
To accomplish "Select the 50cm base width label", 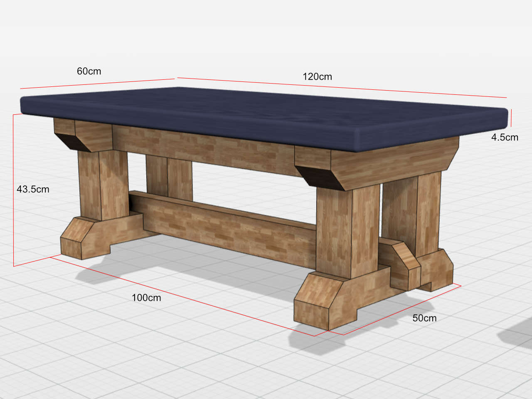I will [x=424, y=318].
